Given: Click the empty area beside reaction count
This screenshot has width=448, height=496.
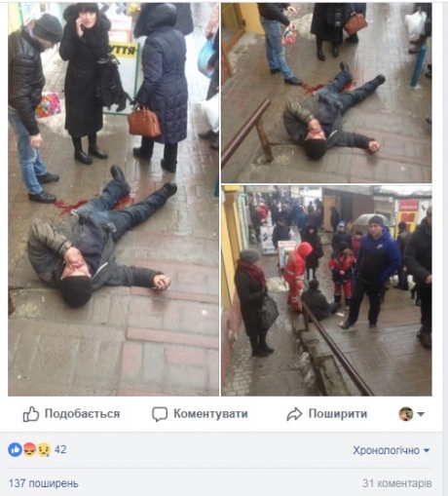Looking at the screenshot, I should [x=207, y=450].
